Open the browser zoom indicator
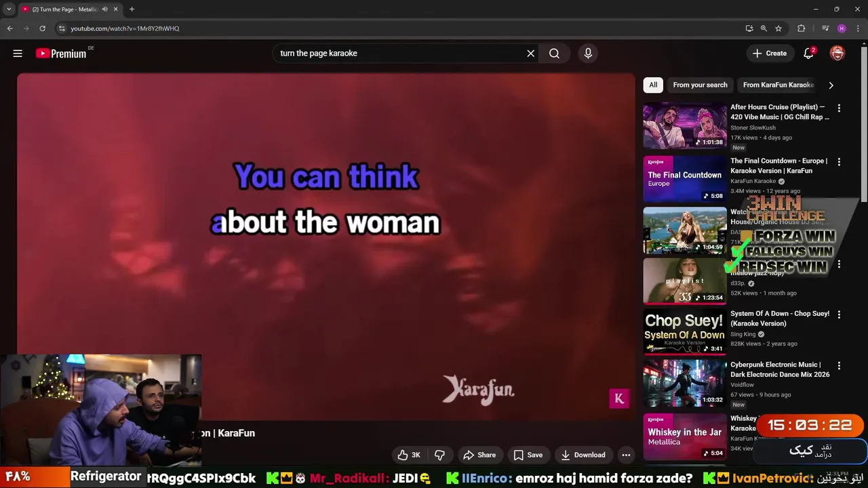868x488 pixels. coord(764,28)
